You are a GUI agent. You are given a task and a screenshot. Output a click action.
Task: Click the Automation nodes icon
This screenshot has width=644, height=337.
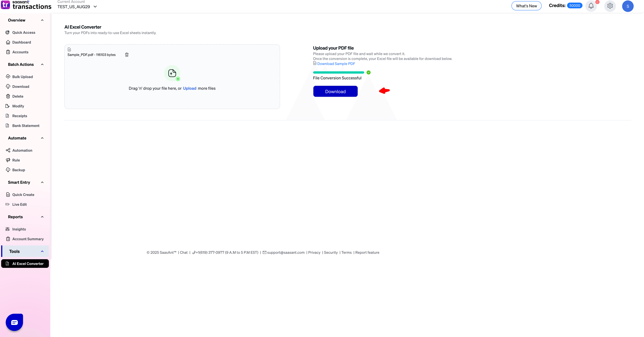(x=8, y=150)
